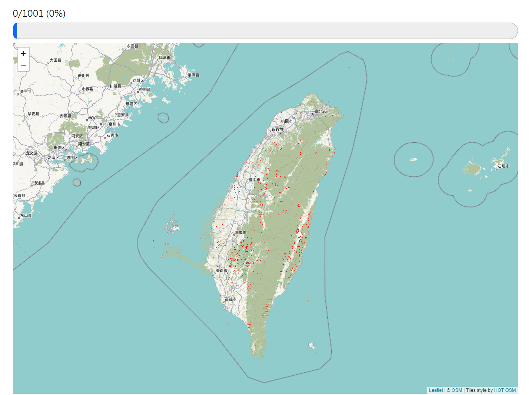Click the zoom out minus button
This screenshot has width=532, height=395.
23,65
